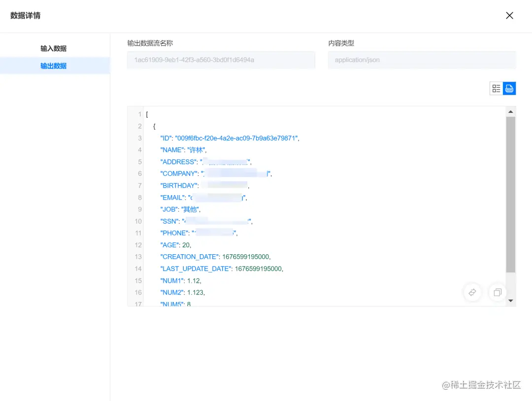Click the "ID" line in the JSON
This screenshot has width=532, height=401.
230,138
